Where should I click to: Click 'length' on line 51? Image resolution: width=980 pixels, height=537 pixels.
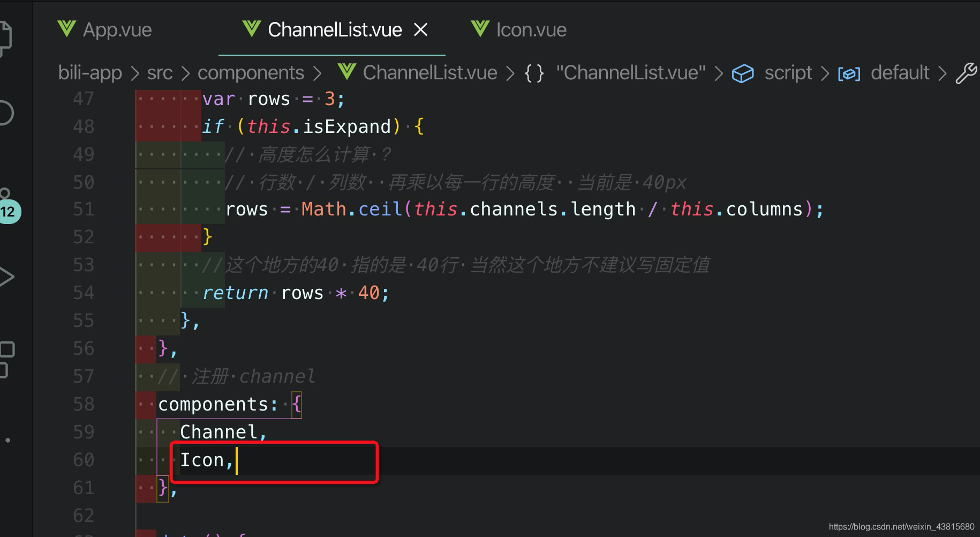603,209
